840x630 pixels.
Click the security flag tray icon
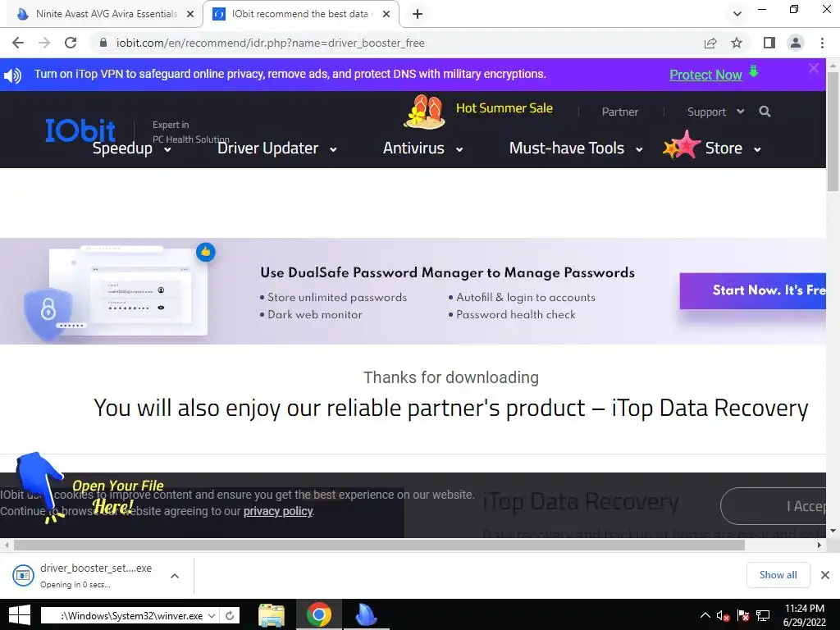(743, 615)
